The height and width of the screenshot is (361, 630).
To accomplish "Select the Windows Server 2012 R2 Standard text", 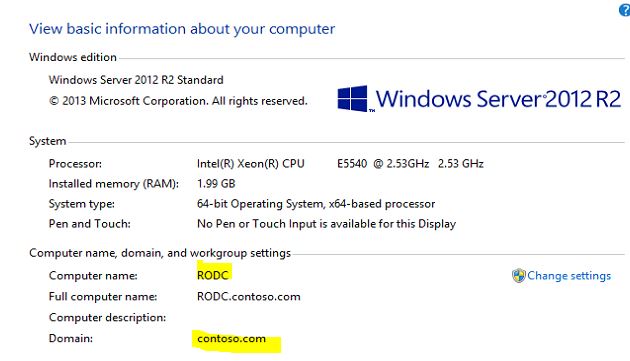I will (136, 80).
